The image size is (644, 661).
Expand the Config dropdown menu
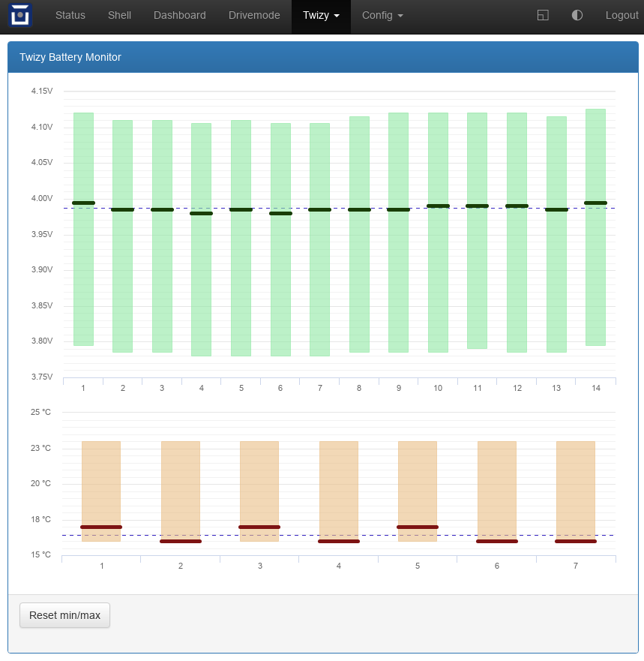coord(382,16)
